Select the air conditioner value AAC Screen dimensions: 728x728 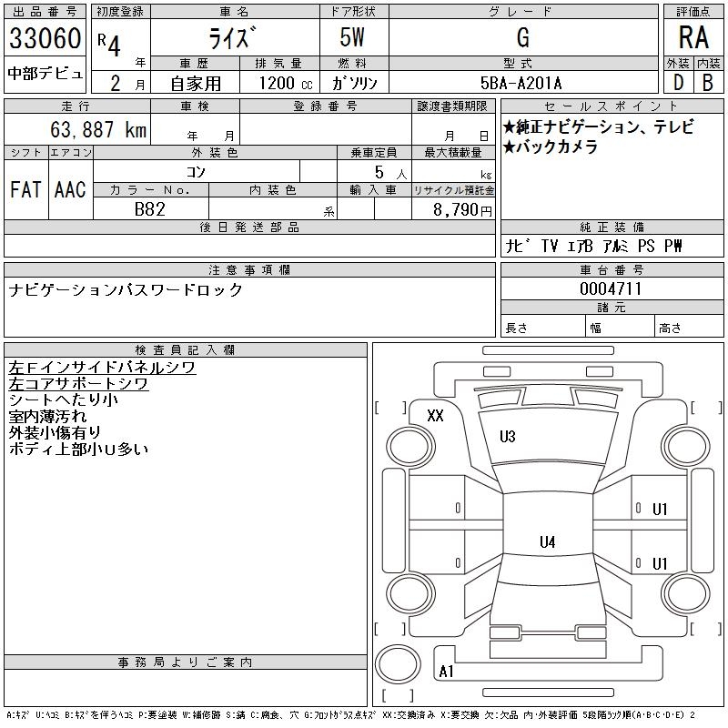[70, 189]
